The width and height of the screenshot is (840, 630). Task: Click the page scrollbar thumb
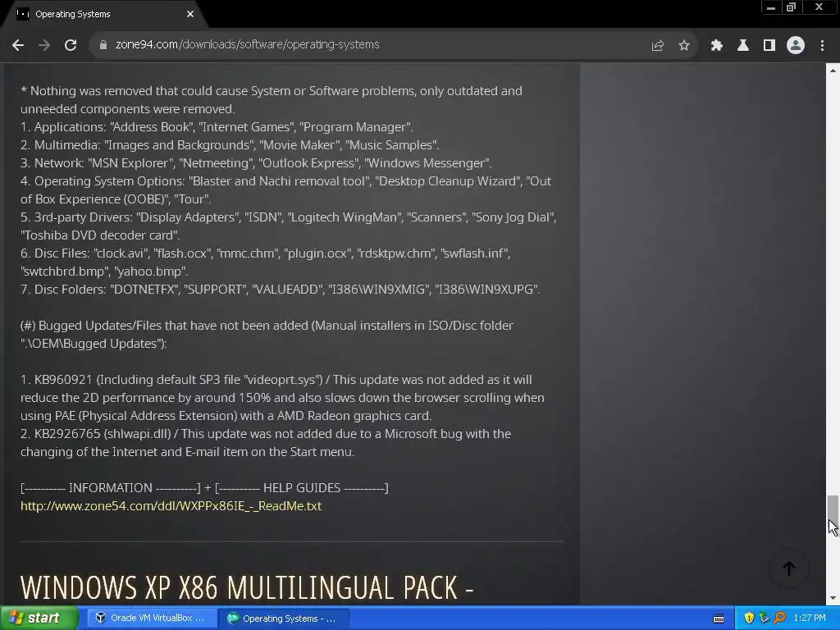pyautogui.click(x=833, y=512)
